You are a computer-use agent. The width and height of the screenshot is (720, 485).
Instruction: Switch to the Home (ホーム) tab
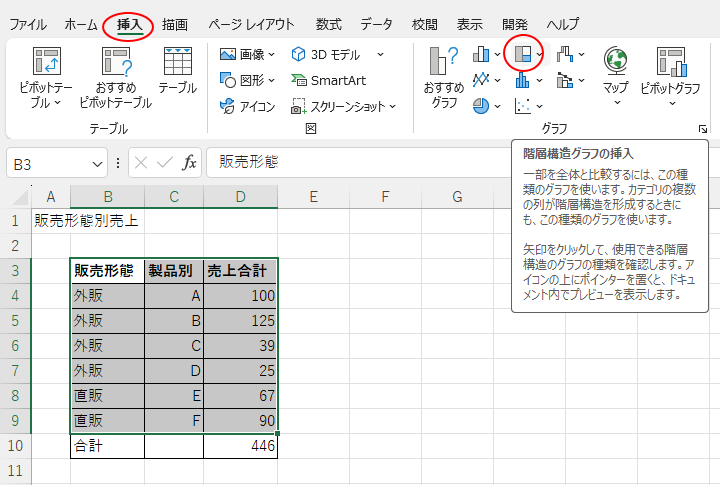[81, 23]
